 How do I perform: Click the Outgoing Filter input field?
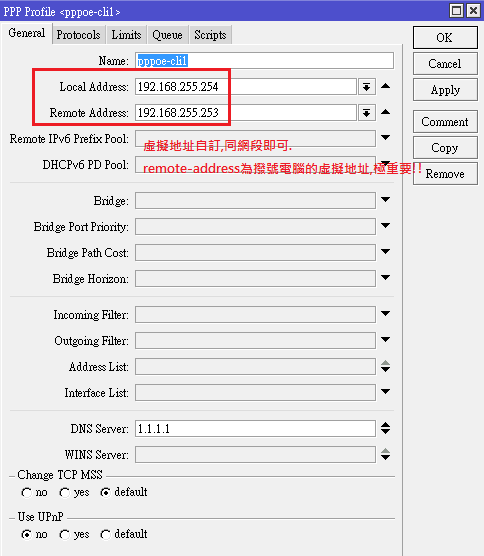255,340
